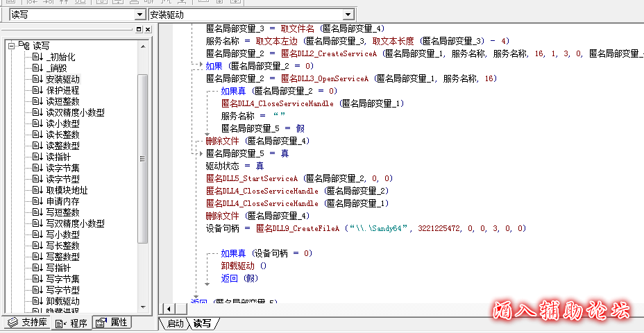Close the left program panel
The width and height of the screenshot is (644, 333).
(147, 30)
